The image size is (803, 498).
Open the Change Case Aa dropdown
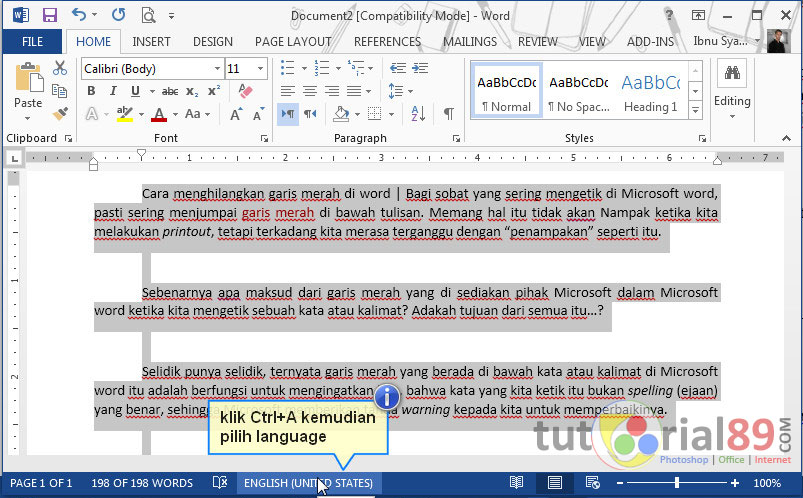(198, 114)
